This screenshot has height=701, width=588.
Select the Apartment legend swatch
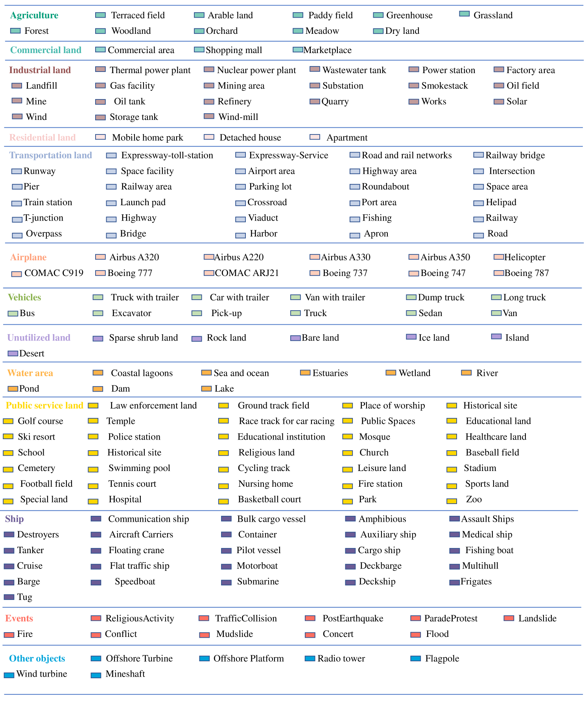click(x=315, y=137)
